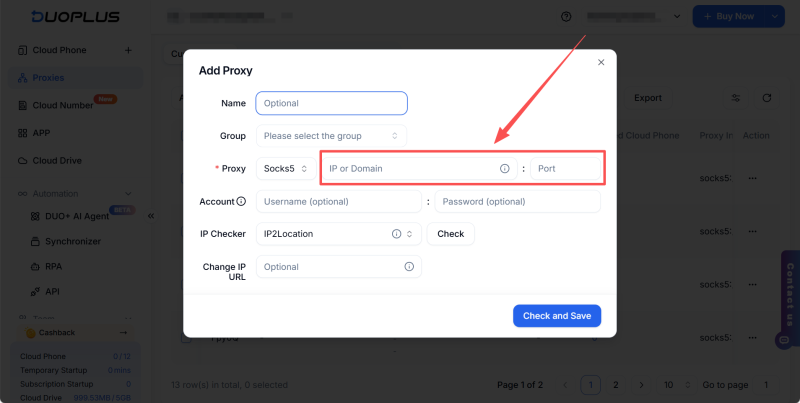Collapse the Automation sidebar section
800x403 pixels.
(127, 193)
